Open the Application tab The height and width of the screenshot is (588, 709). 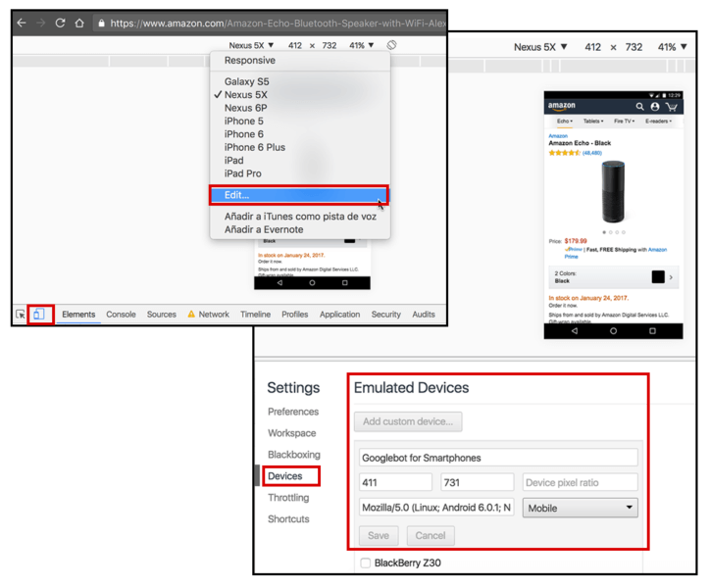[x=339, y=315]
